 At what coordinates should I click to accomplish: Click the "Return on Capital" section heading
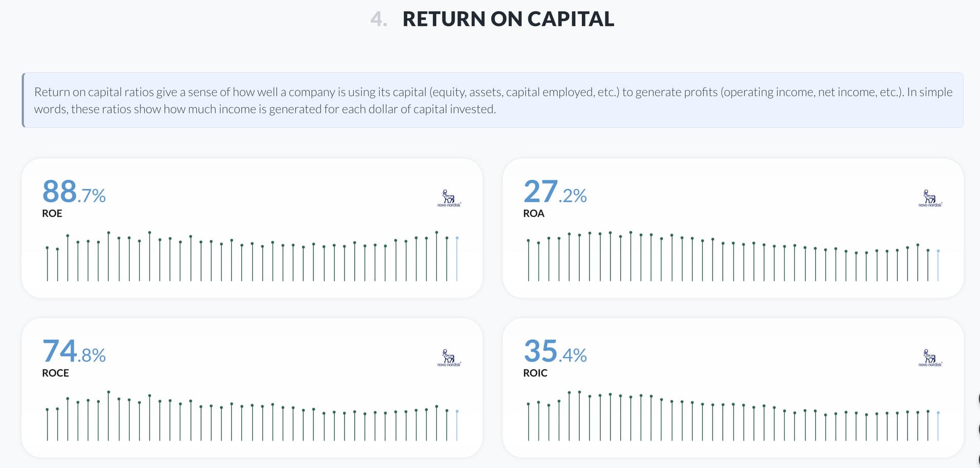pos(507,19)
